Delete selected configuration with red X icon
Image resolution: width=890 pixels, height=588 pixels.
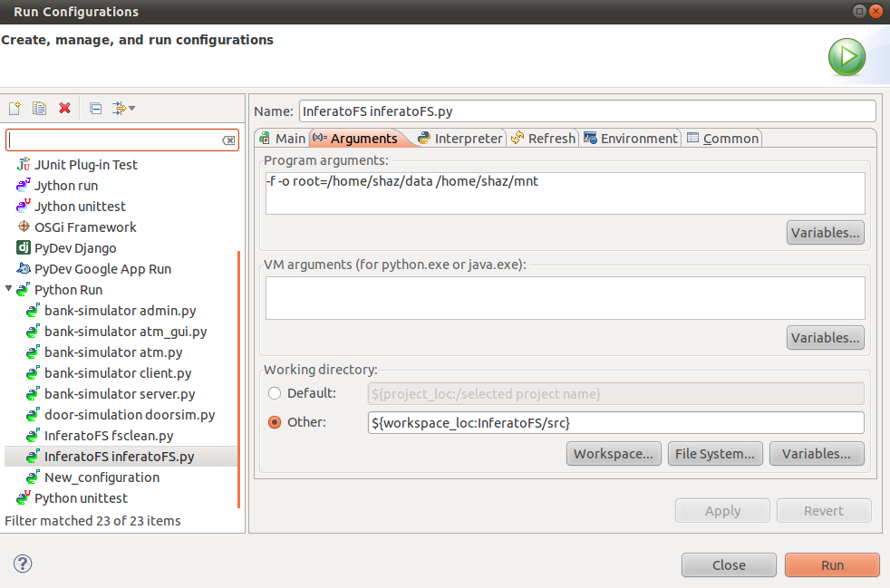click(64, 109)
